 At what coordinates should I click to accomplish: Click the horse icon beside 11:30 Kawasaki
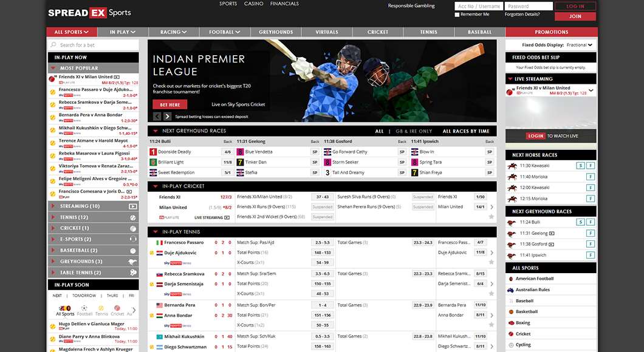click(x=512, y=166)
